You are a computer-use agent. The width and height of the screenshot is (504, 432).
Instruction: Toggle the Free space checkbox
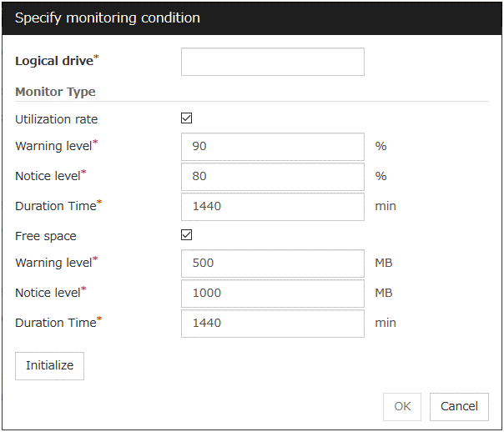click(x=187, y=235)
